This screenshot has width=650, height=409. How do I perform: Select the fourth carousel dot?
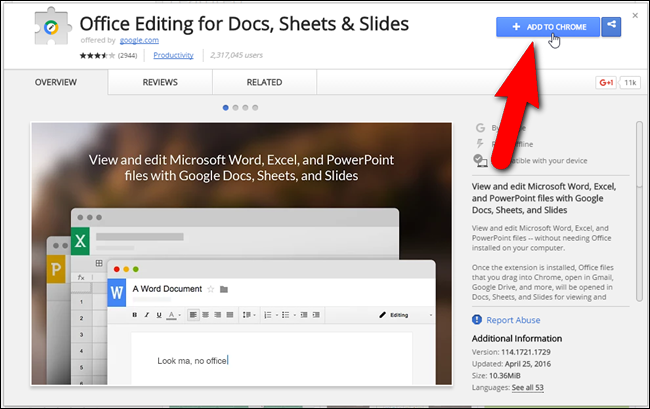[x=255, y=108]
